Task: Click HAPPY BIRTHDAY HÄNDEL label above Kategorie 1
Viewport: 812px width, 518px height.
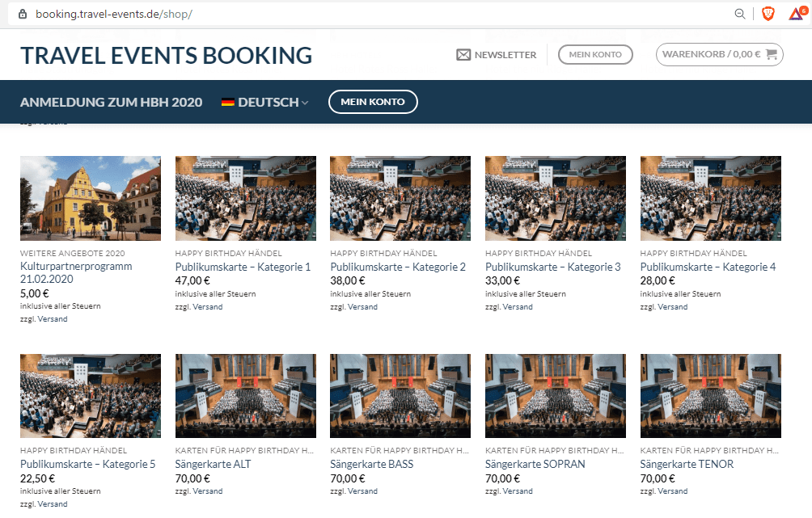Action: click(228, 254)
